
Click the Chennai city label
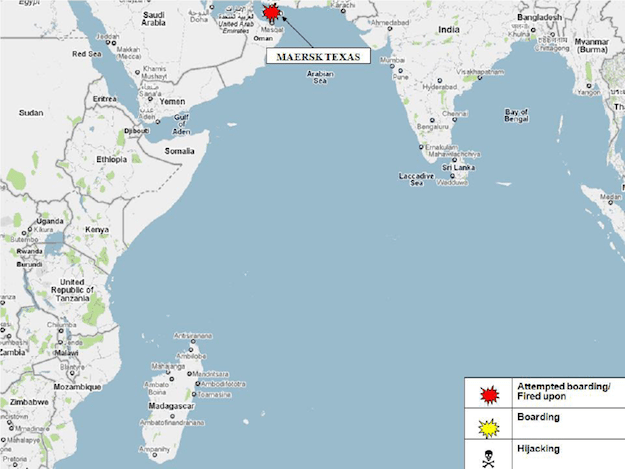tap(454, 114)
